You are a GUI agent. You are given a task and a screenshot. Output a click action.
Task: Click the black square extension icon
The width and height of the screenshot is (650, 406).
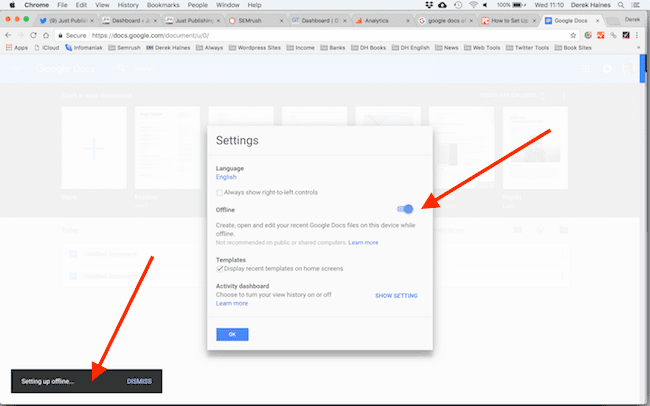coord(626,35)
